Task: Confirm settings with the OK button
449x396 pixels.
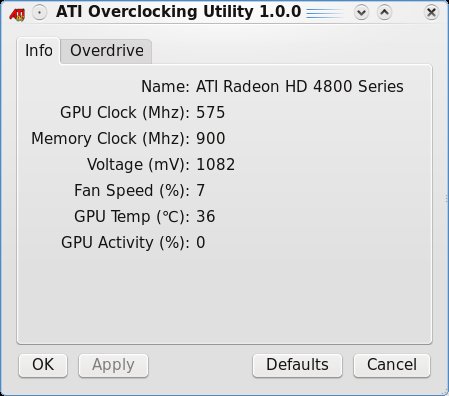Action: 43,365
